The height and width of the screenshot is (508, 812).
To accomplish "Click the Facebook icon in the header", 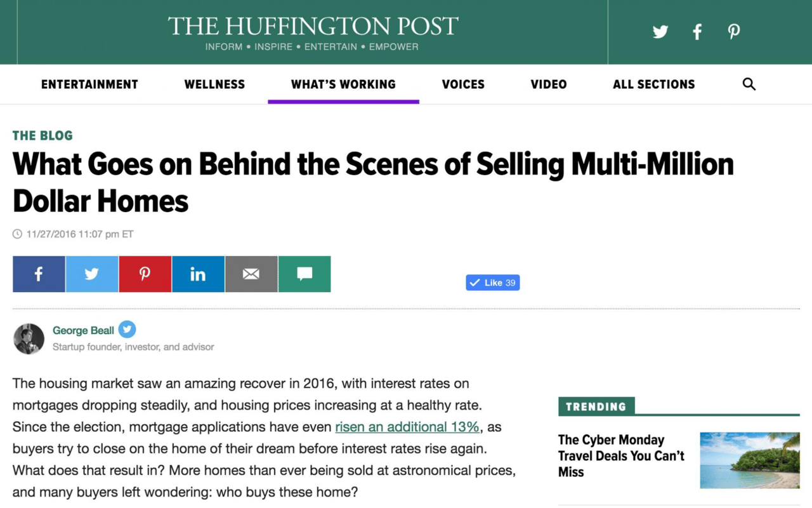I will pyautogui.click(x=697, y=32).
